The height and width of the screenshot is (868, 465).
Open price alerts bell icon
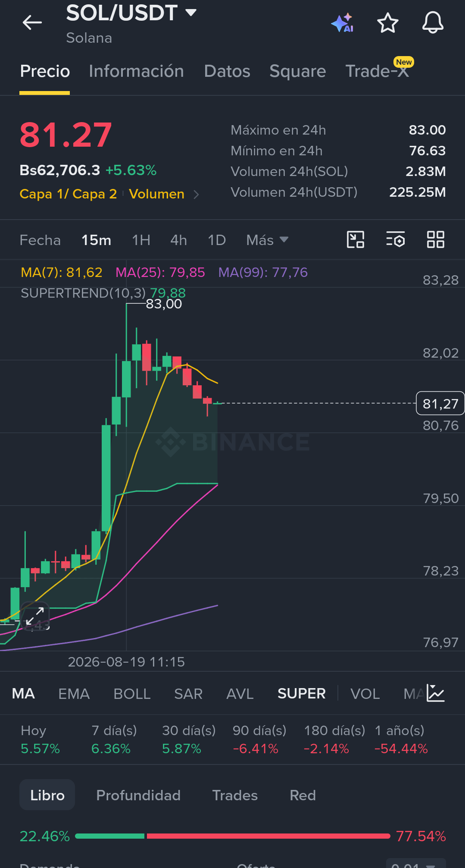pyautogui.click(x=433, y=23)
